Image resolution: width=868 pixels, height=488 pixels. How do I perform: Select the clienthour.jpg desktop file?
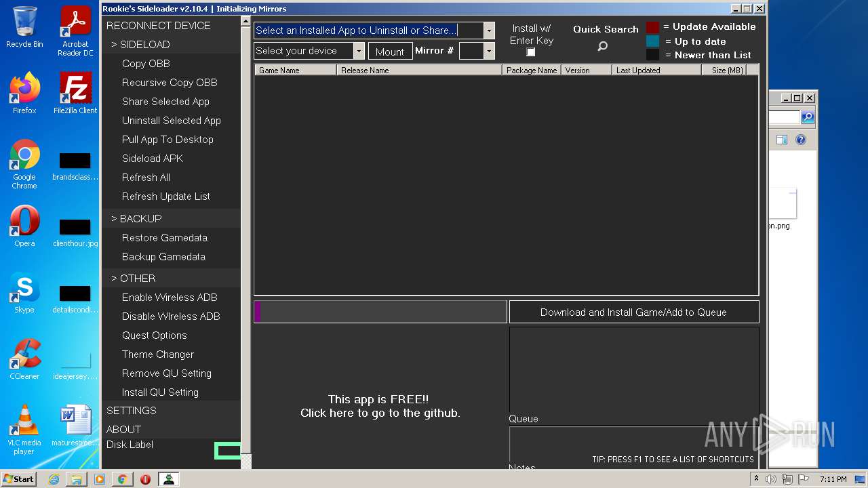click(75, 233)
